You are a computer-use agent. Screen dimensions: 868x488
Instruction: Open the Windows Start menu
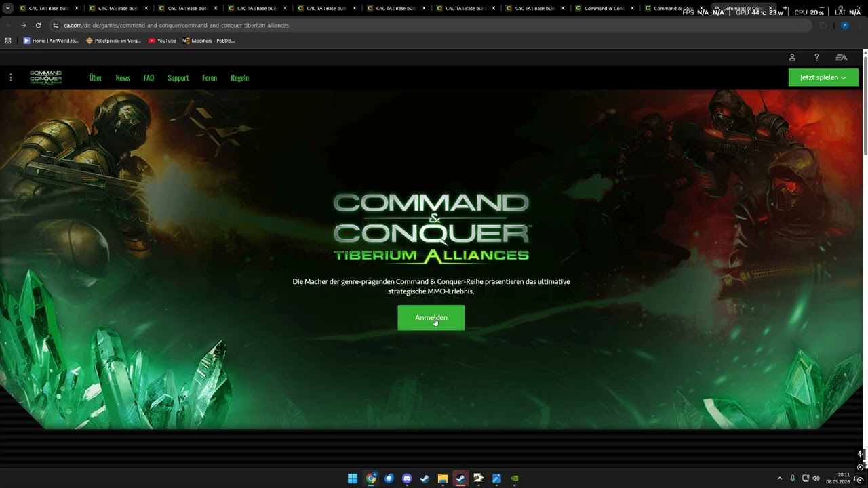pyautogui.click(x=353, y=479)
